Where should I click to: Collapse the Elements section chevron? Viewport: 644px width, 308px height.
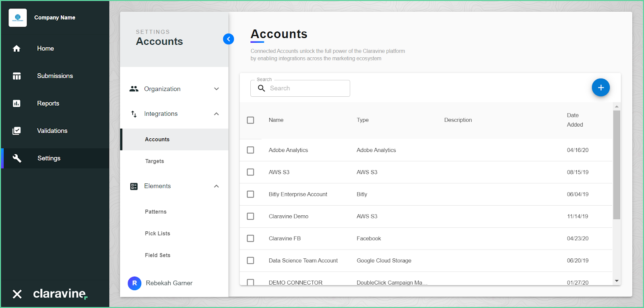click(x=217, y=186)
